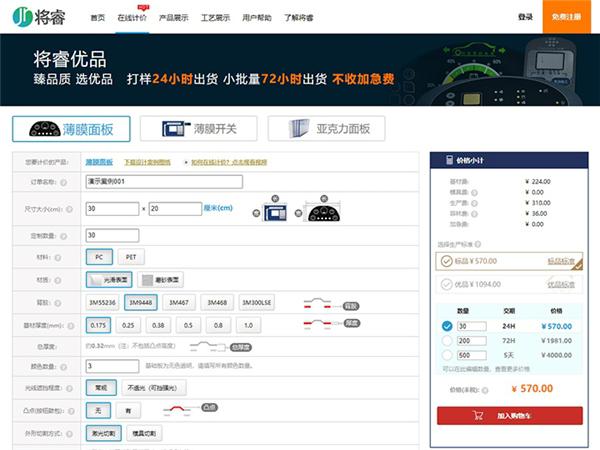Click the orange 免费注册 button

568,17
